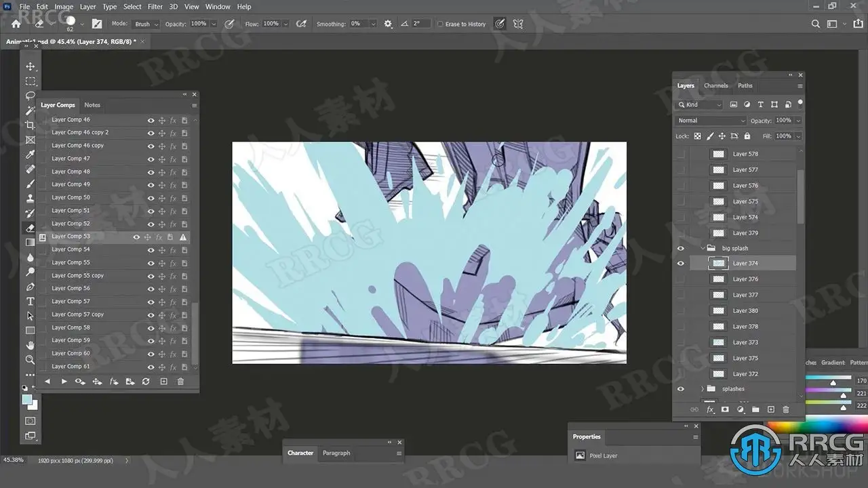
Task: Apply previous layer comp arrow
Action: [x=47, y=382]
